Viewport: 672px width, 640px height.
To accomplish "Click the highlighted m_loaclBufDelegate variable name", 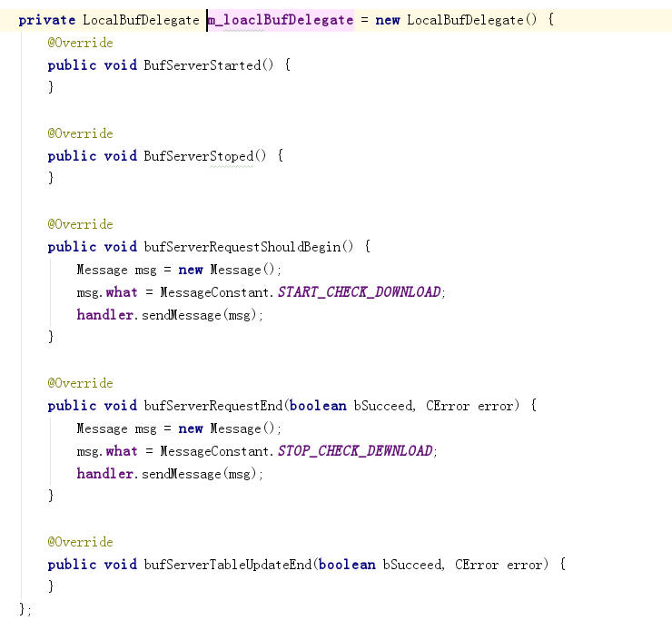I will [280, 20].
